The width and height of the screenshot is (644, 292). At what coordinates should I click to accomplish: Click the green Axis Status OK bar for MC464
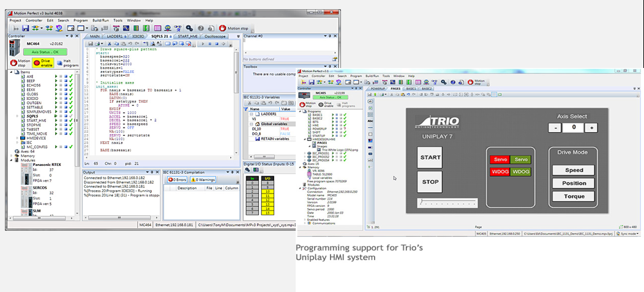[x=44, y=52]
